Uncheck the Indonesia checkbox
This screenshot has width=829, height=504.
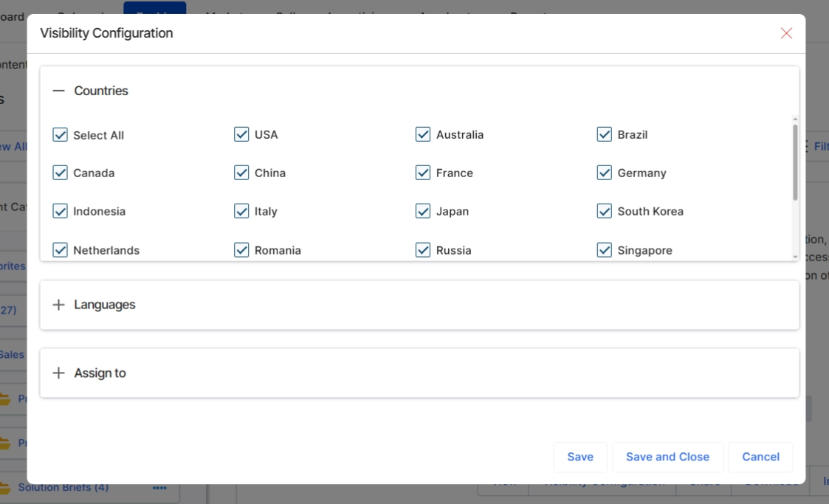click(x=61, y=211)
